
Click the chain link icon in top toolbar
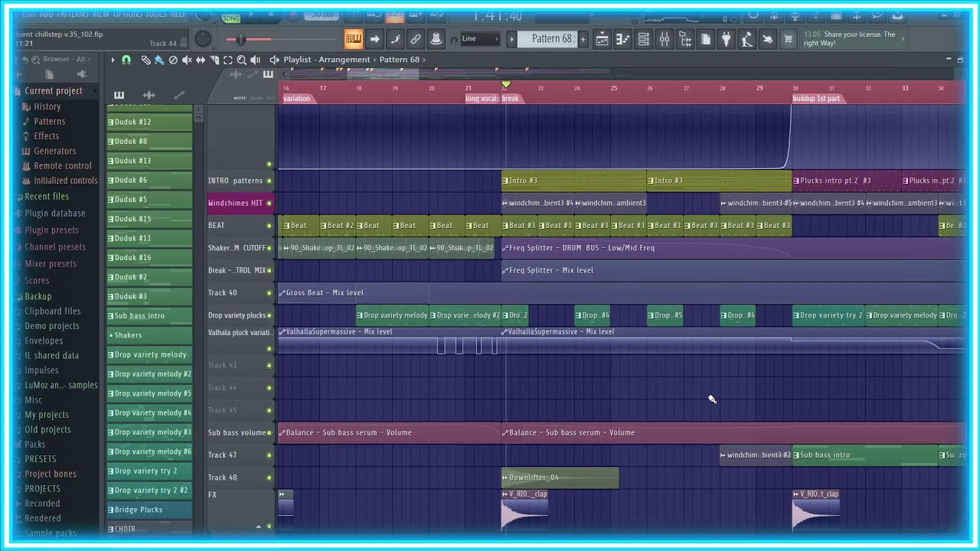pyautogui.click(x=416, y=39)
